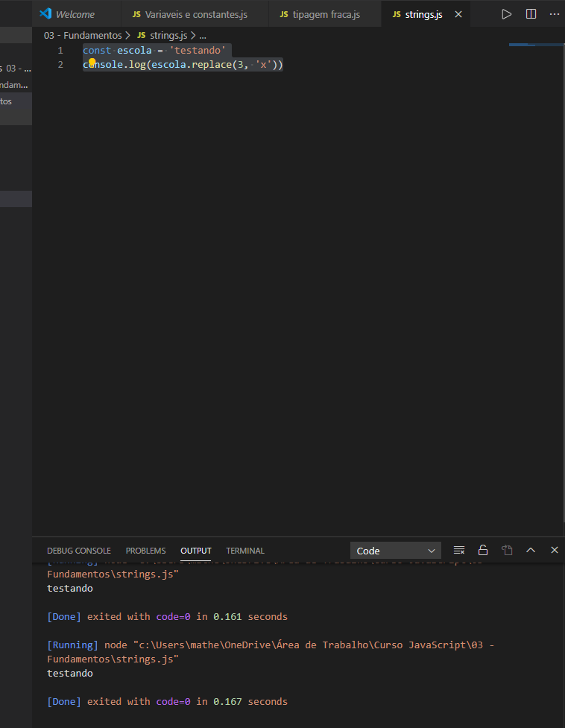The height and width of the screenshot is (728, 565).
Task: Switch to the TERMINAL panel tab
Action: click(245, 551)
